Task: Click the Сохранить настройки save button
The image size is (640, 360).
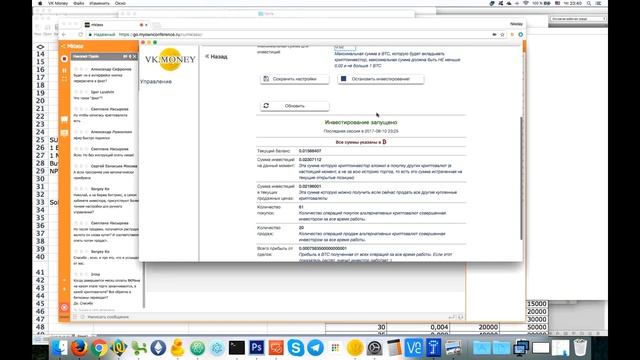Action: (x=295, y=79)
